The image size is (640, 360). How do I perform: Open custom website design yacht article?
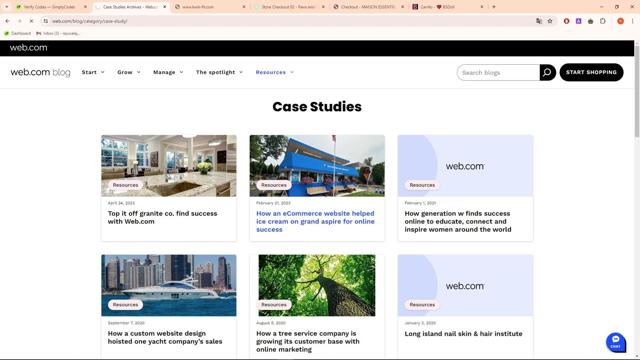click(165, 337)
